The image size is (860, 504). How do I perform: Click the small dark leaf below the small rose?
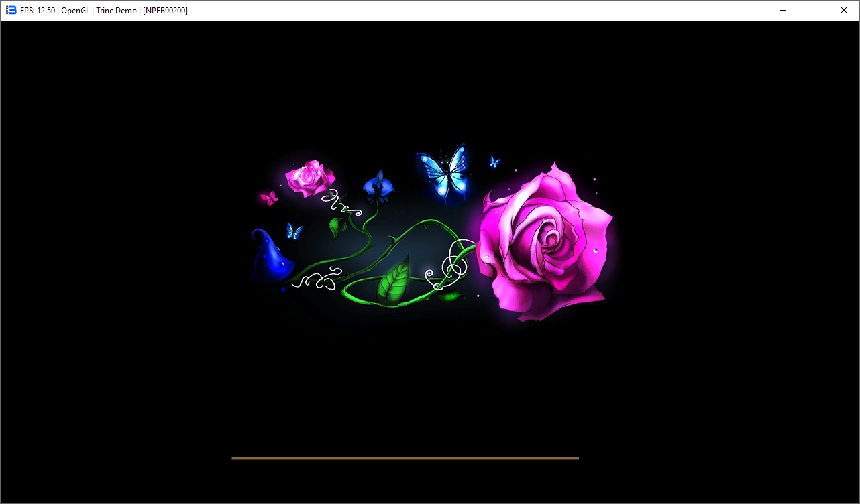point(339,227)
